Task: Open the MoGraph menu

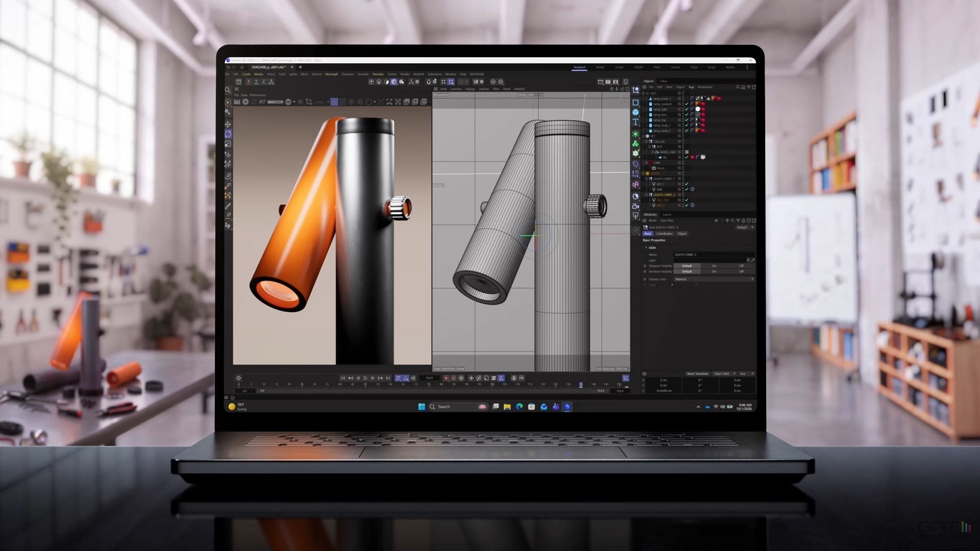Action: pyautogui.click(x=331, y=74)
